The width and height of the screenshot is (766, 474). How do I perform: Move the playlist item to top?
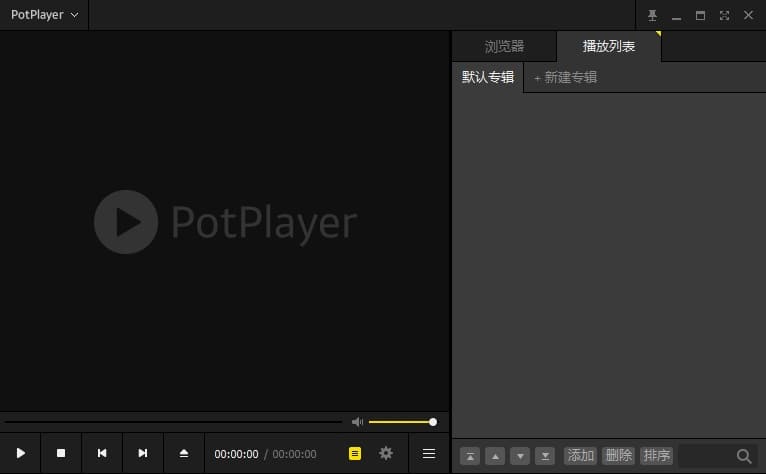[470, 456]
